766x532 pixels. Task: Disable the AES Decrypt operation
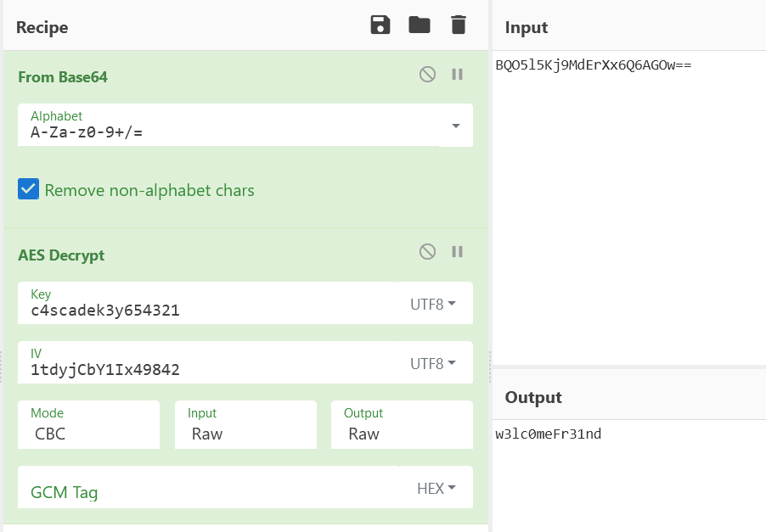[x=427, y=252]
